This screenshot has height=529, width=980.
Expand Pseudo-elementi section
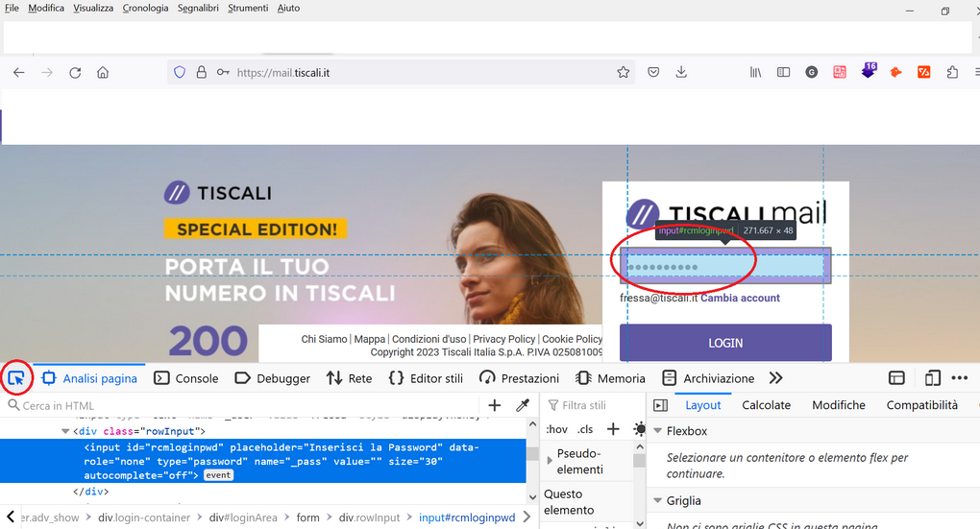(550, 460)
